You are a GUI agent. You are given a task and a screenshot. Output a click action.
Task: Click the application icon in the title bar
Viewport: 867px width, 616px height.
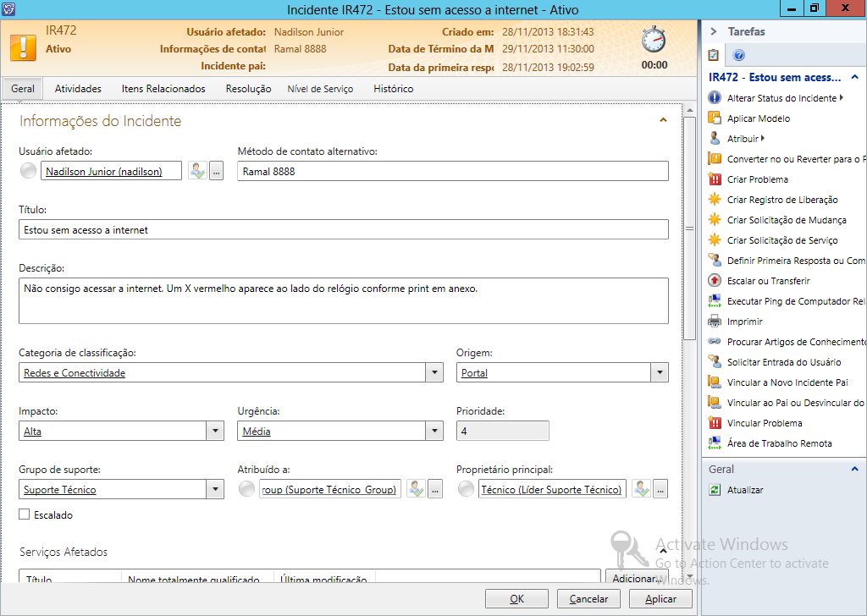pos(8,8)
